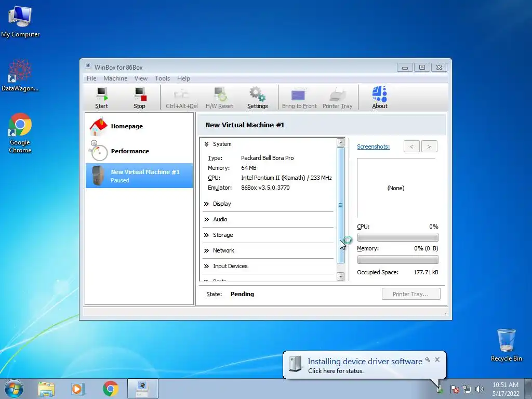Click the Action Center flag tray icon

click(454, 389)
